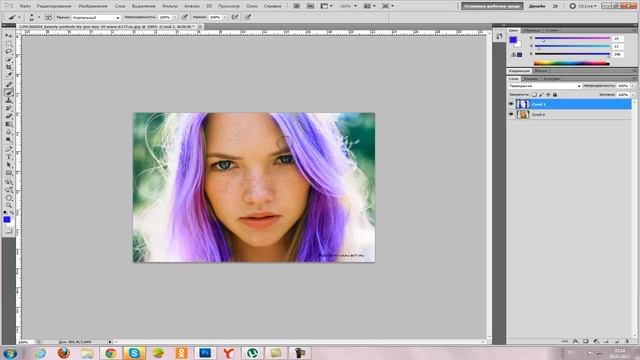Switch to the Каналы tab
640x360 pixels.
coord(531,78)
